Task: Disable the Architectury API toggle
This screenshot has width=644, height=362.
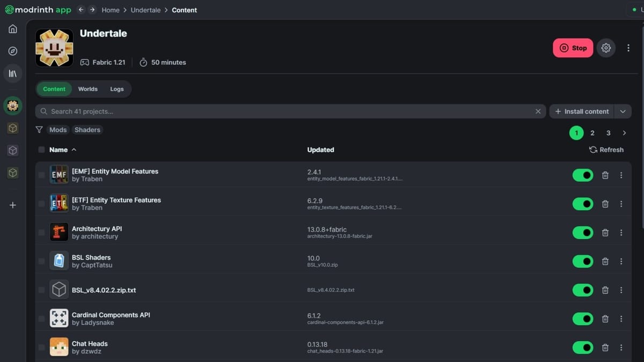Action: [x=582, y=233]
